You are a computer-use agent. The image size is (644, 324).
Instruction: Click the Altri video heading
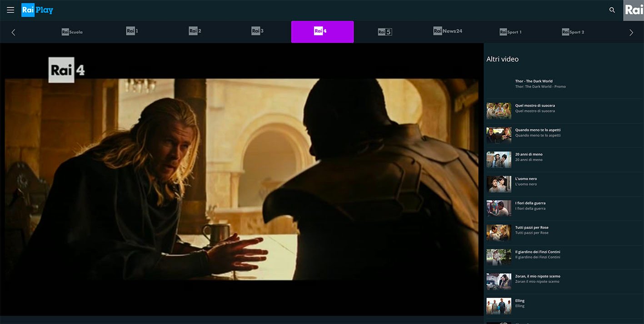click(x=502, y=59)
